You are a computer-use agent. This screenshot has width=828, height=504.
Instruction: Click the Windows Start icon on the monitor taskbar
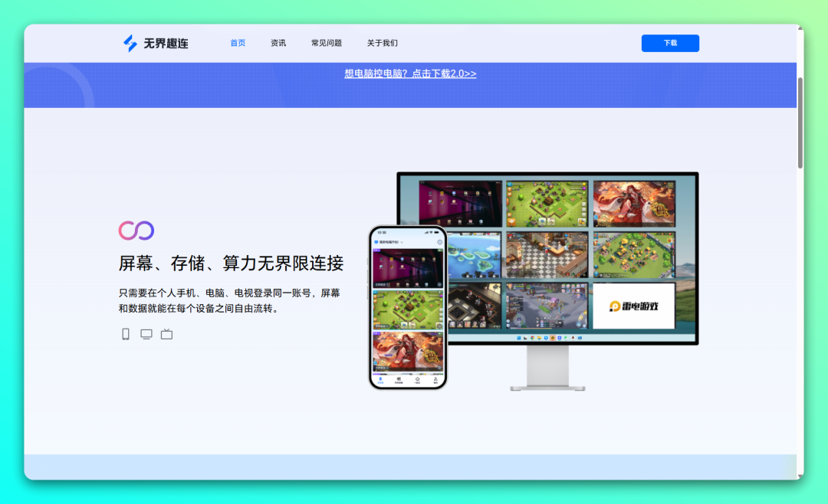[518, 338]
